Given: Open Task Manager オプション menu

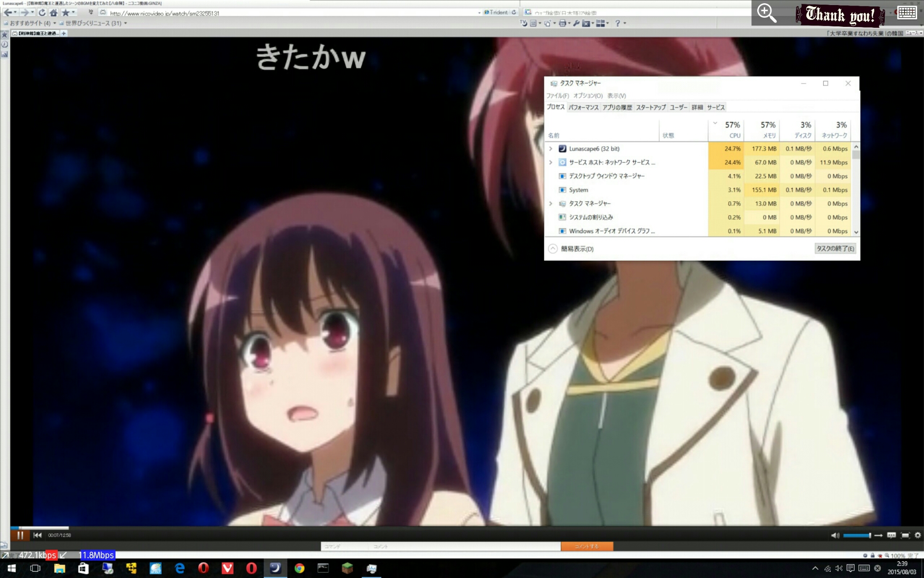Looking at the screenshot, I should (x=588, y=96).
